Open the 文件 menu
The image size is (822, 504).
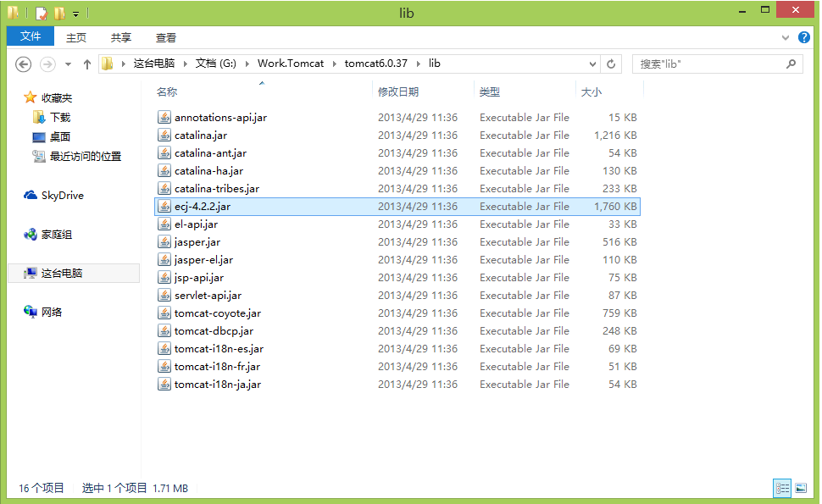(x=30, y=36)
